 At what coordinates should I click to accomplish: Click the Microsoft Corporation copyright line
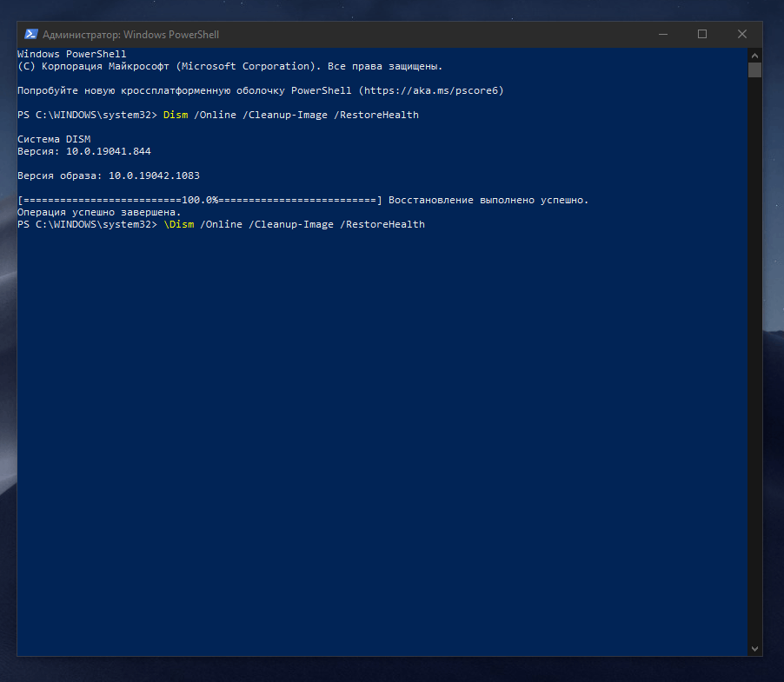coord(230,66)
